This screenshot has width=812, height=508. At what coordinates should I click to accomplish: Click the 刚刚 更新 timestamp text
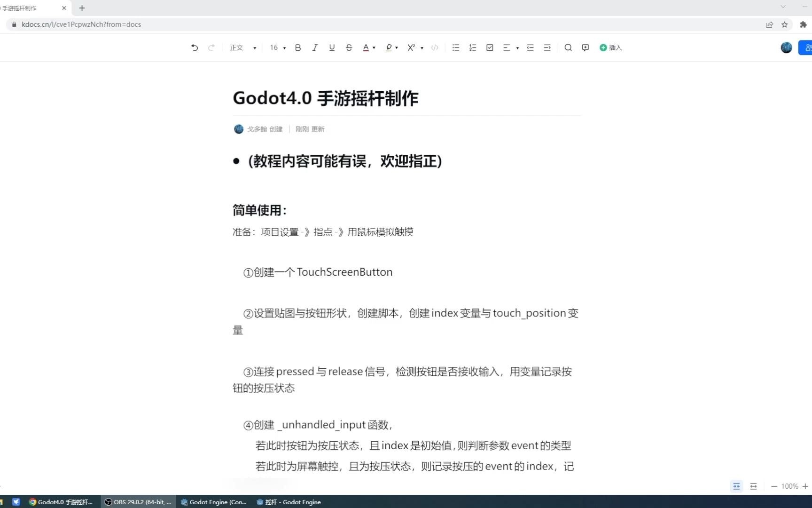tap(310, 129)
